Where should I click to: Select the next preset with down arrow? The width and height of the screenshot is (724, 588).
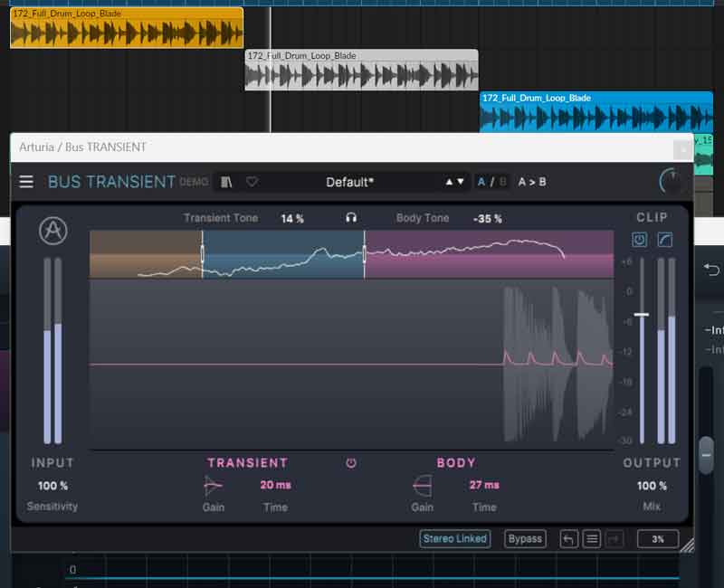click(x=462, y=182)
